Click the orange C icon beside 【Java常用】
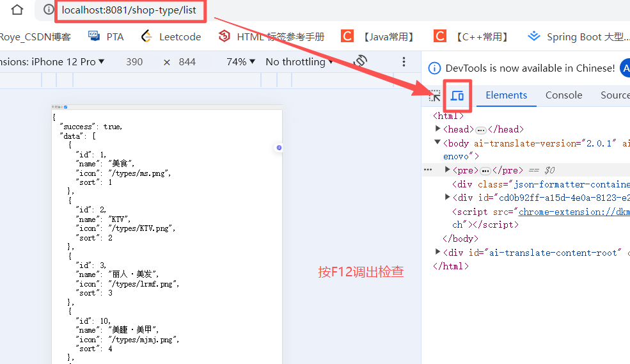Viewport: 630px width, 364px height. pos(347,36)
